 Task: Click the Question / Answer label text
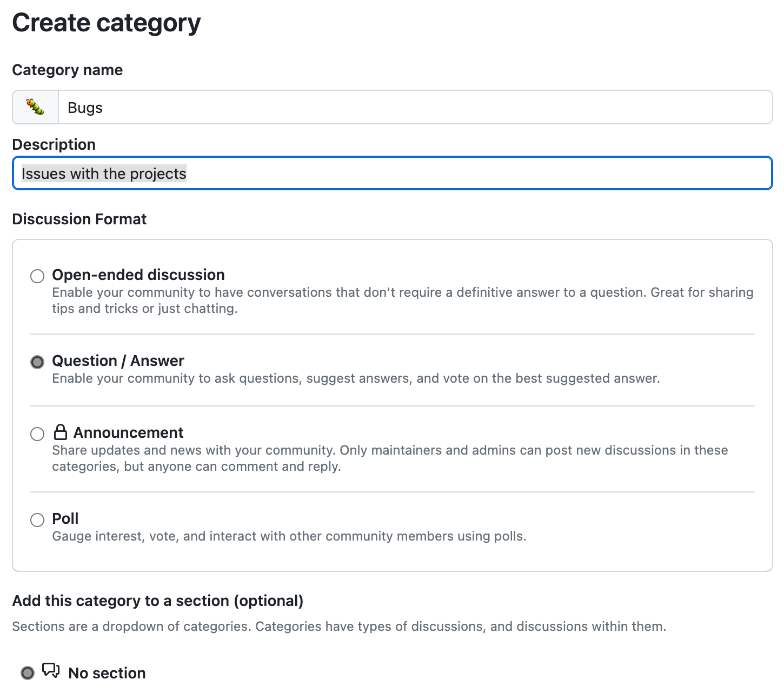[118, 361]
